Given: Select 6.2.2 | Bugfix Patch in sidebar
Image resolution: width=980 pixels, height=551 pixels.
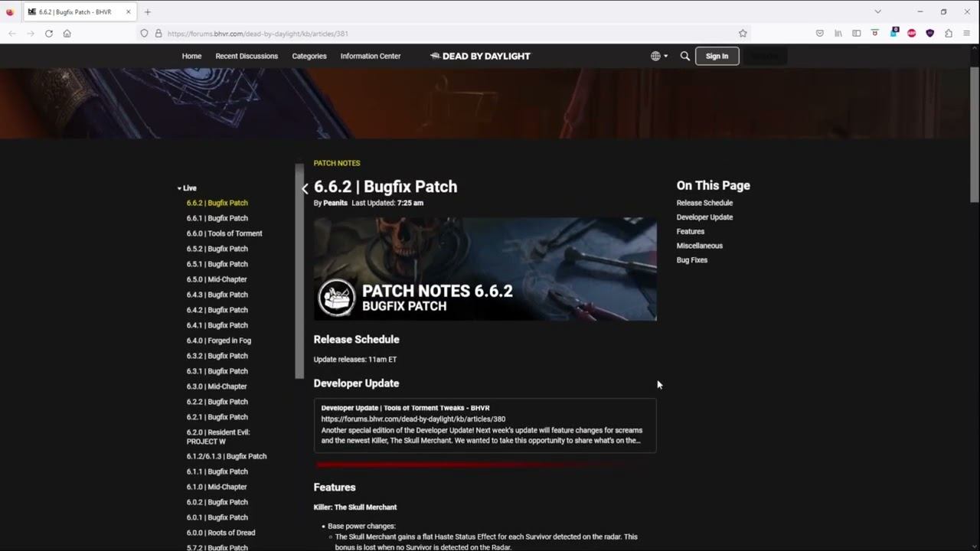Looking at the screenshot, I should coord(217,402).
